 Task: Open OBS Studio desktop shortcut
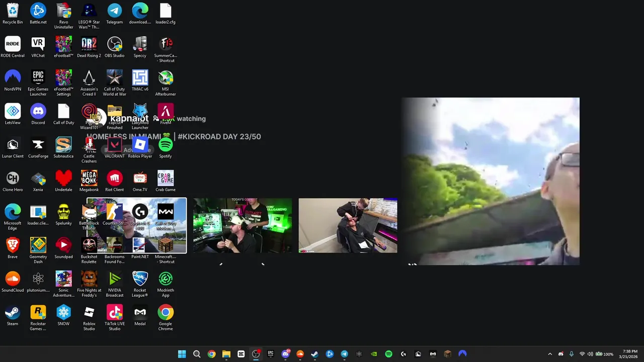114,47
